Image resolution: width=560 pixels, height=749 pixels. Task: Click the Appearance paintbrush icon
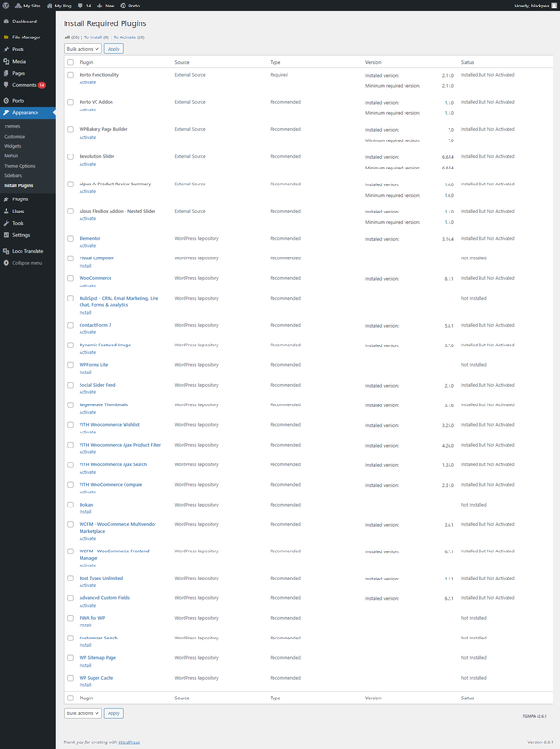tap(7, 112)
